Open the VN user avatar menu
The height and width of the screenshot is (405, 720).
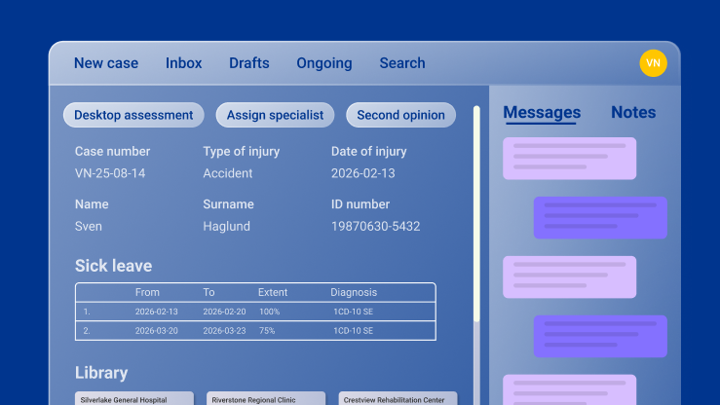coord(653,63)
